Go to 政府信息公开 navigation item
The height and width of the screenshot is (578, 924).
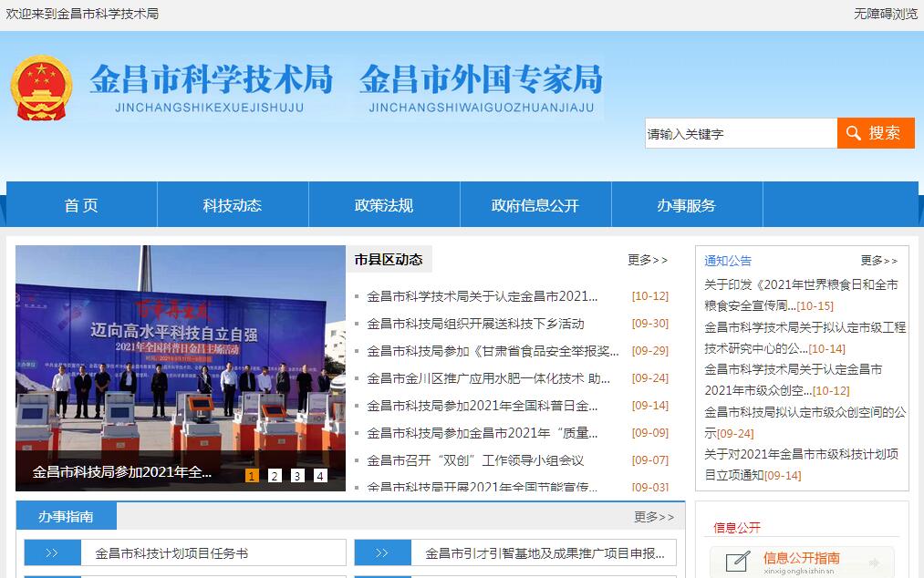535,205
